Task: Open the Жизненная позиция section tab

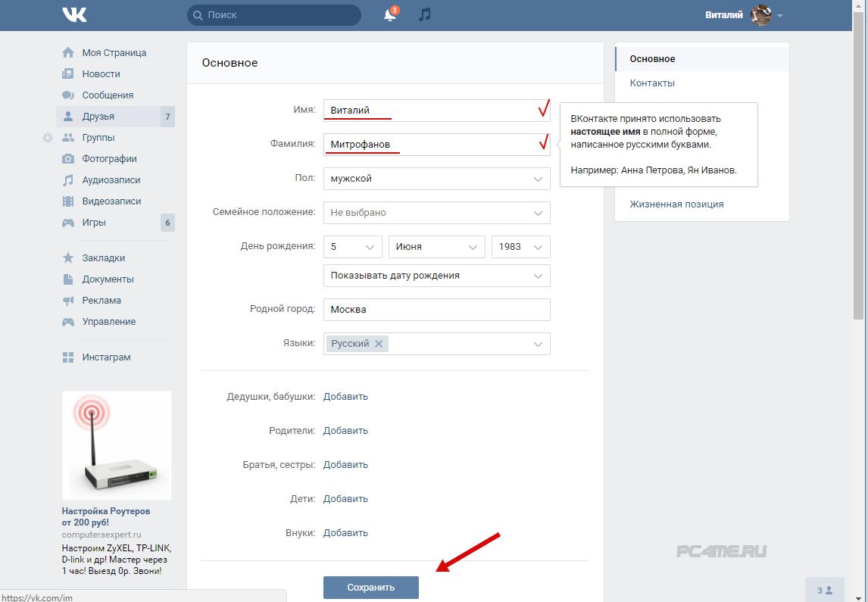Action: click(676, 204)
